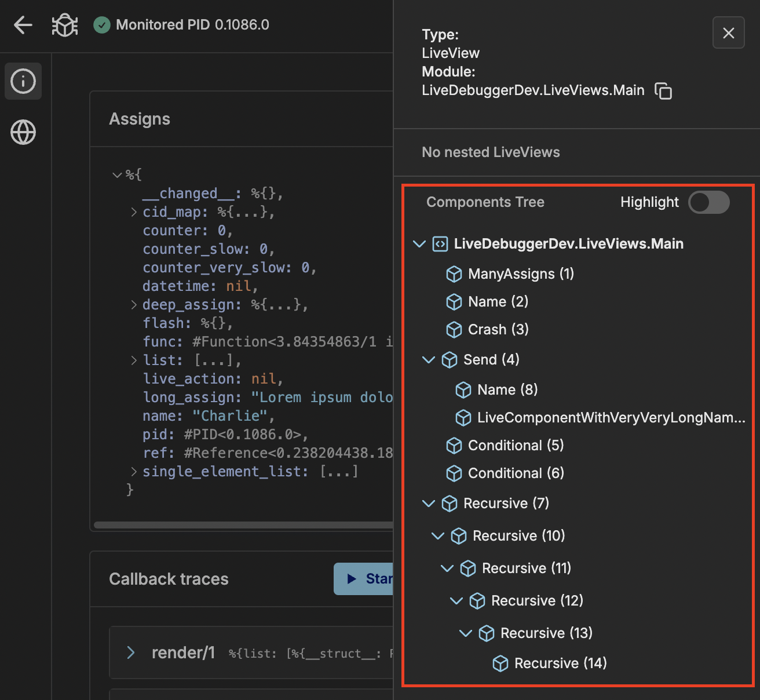Screen dimensions: 760x700
Task: Open the globe sidebar icon
Action: tap(23, 132)
